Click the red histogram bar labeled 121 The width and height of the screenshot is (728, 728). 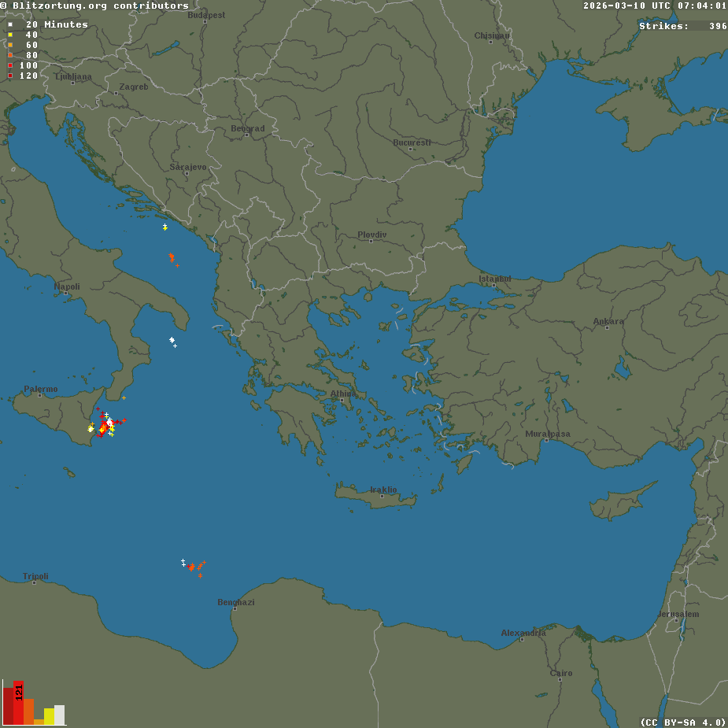coord(18,703)
